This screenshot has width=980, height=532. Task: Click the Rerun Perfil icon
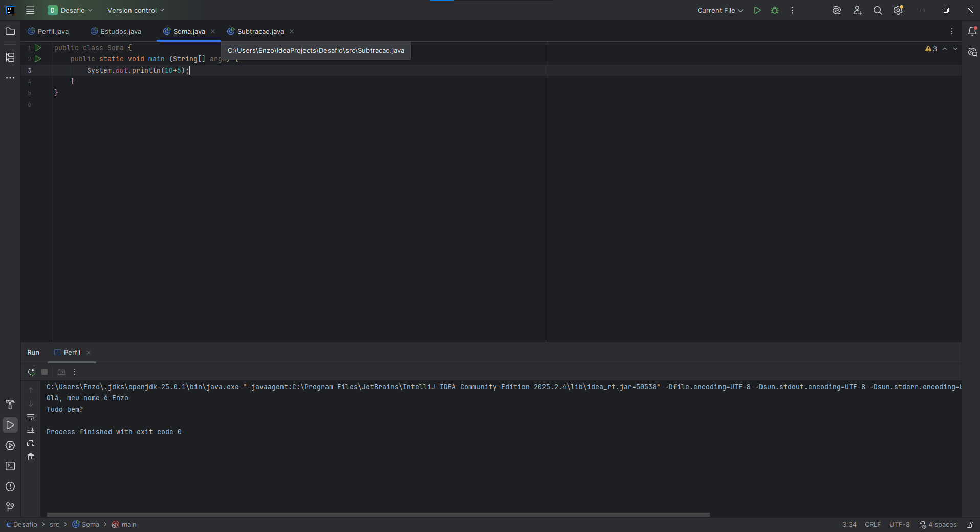[31, 372]
